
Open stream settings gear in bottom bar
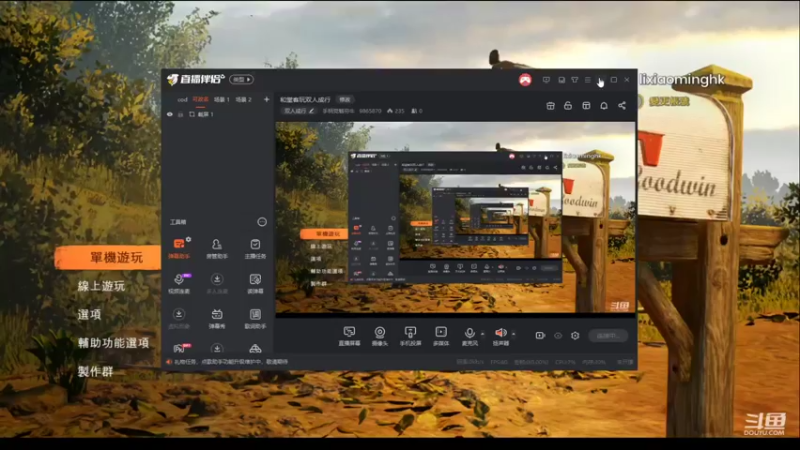(575, 335)
